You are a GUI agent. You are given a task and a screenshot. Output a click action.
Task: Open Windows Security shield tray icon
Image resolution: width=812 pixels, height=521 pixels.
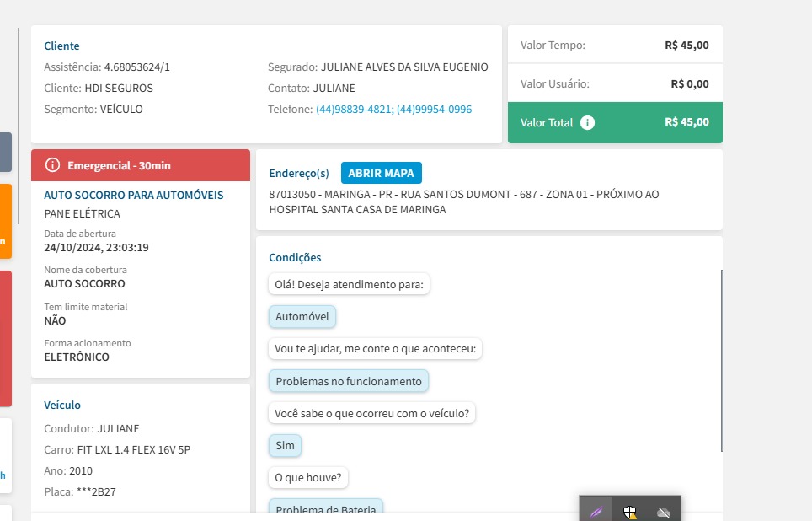pyautogui.click(x=630, y=512)
